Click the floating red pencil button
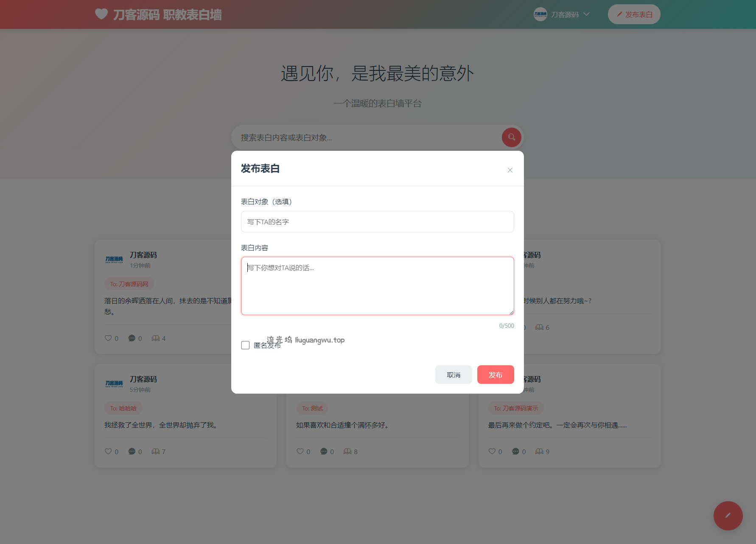756x544 pixels. [x=728, y=516]
